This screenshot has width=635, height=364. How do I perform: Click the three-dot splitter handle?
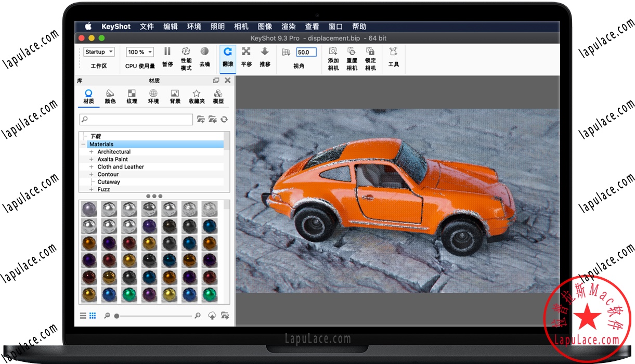154,196
